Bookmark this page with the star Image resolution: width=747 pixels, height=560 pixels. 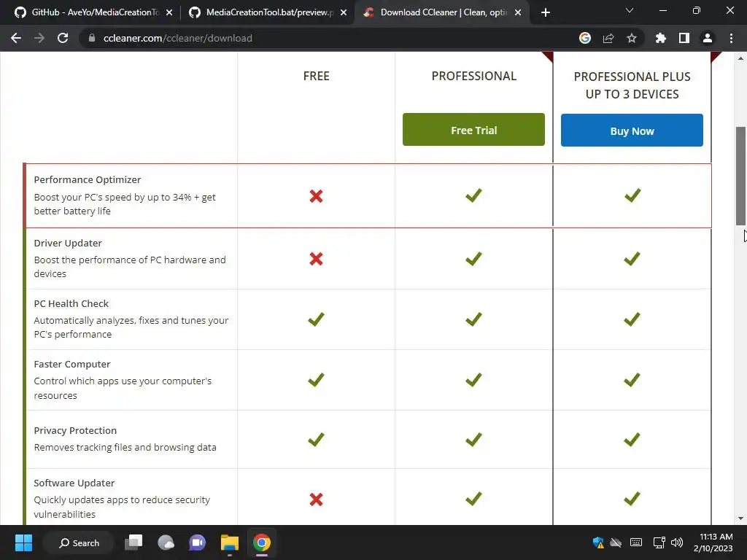coord(632,38)
